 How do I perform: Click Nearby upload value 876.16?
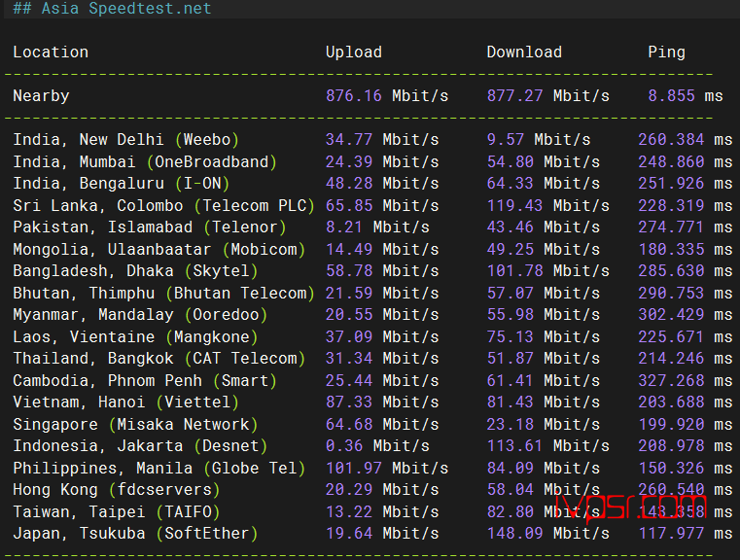click(x=354, y=96)
